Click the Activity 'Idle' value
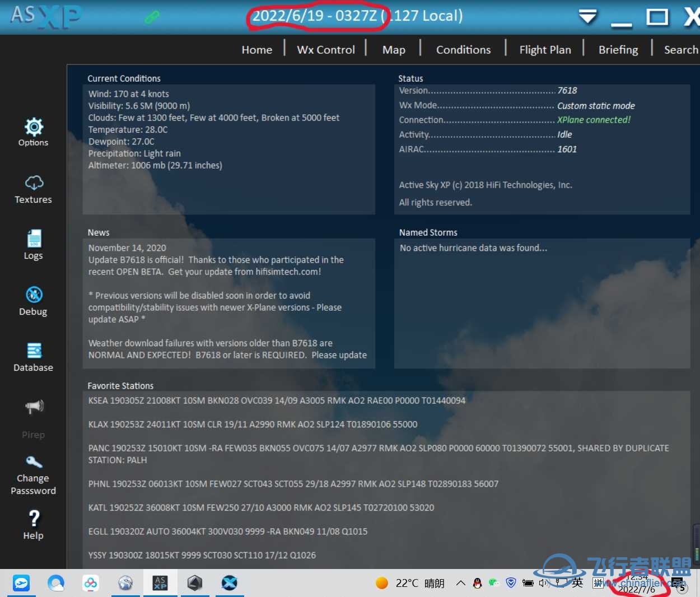The image size is (700, 597). (x=564, y=134)
